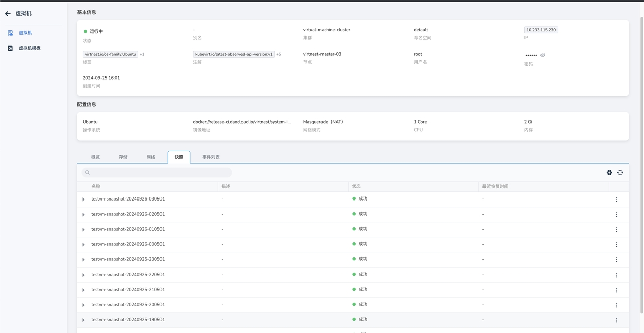Focus the snapshot search input field

tap(160, 173)
